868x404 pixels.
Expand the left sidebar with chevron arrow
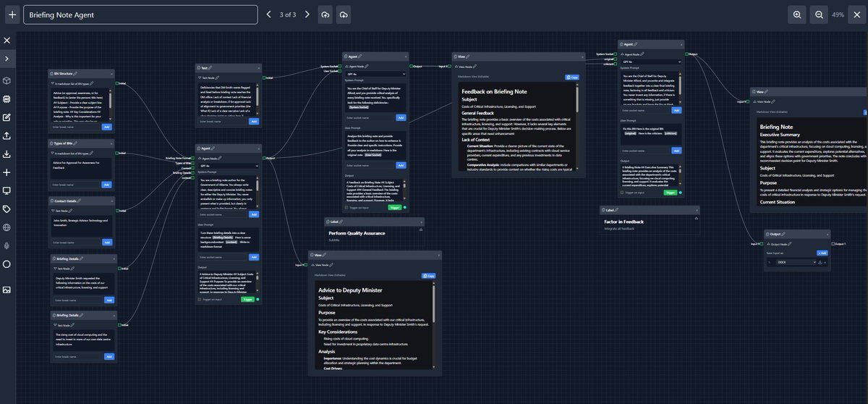click(7, 59)
